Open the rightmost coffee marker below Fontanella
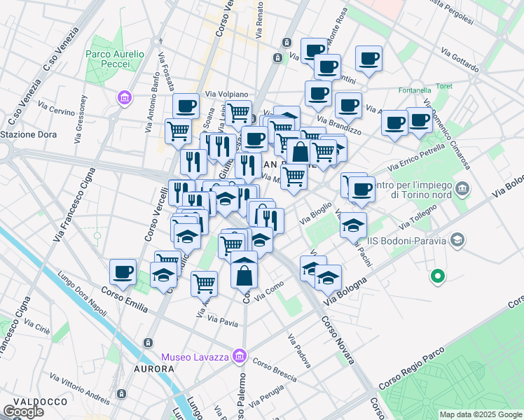This screenshot has width=524, height=420. (420, 120)
